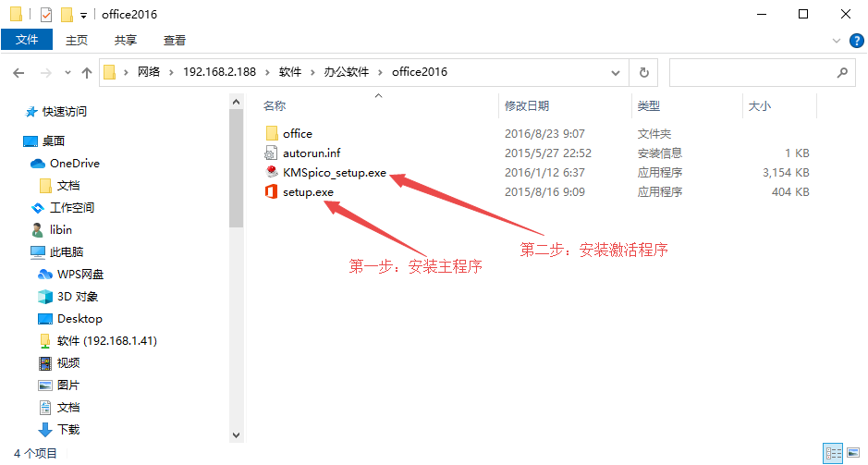
Task: Open the address bar history dropdown
Action: [x=617, y=72]
